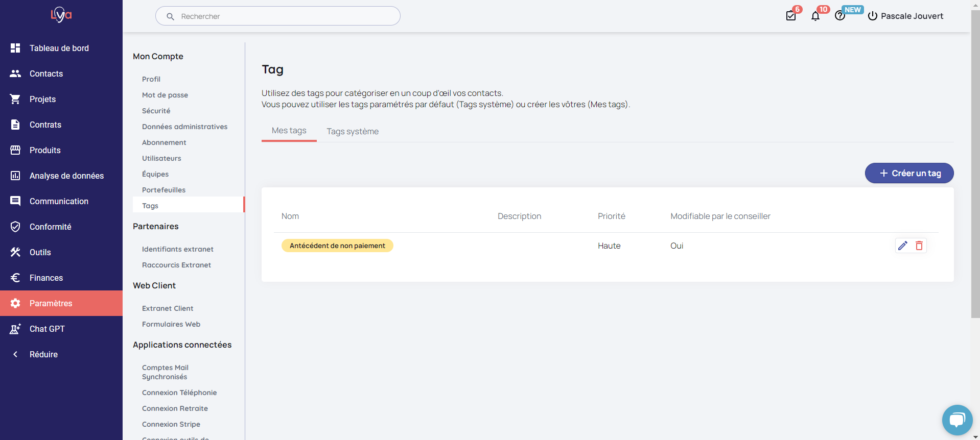Screen dimensions: 980x440
Task: Open Contacts in the sidebar
Action: 46,74
